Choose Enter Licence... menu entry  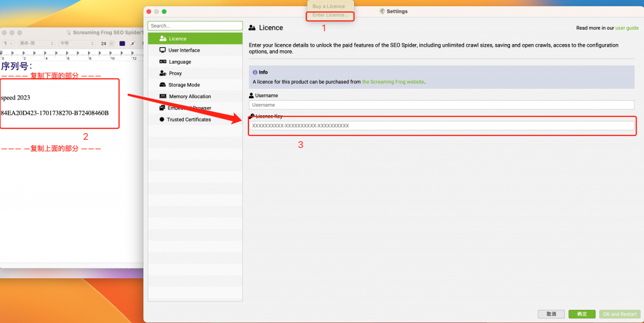[x=330, y=15]
